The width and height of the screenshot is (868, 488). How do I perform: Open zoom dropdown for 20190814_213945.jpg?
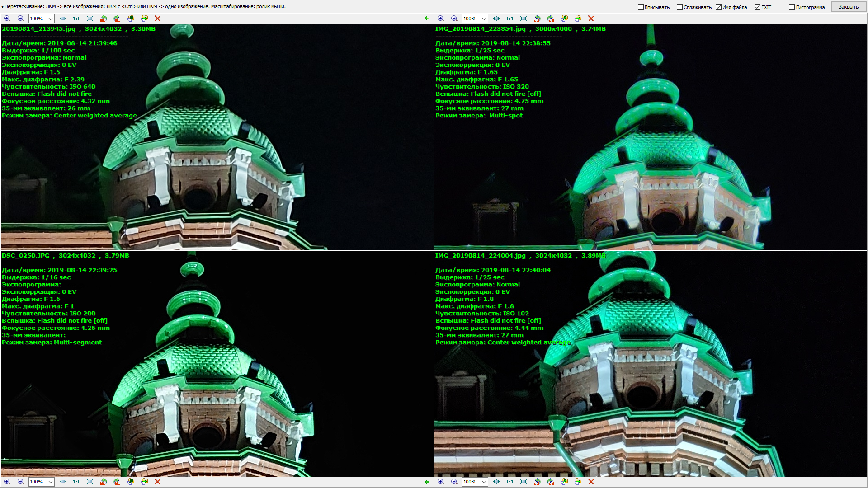pyautogui.click(x=51, y=19)
